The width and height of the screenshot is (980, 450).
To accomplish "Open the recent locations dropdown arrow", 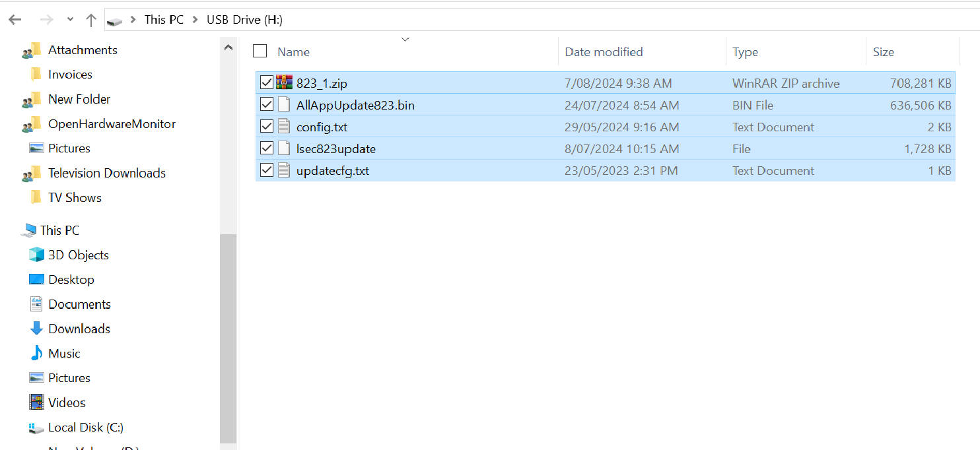I will 70,20.
